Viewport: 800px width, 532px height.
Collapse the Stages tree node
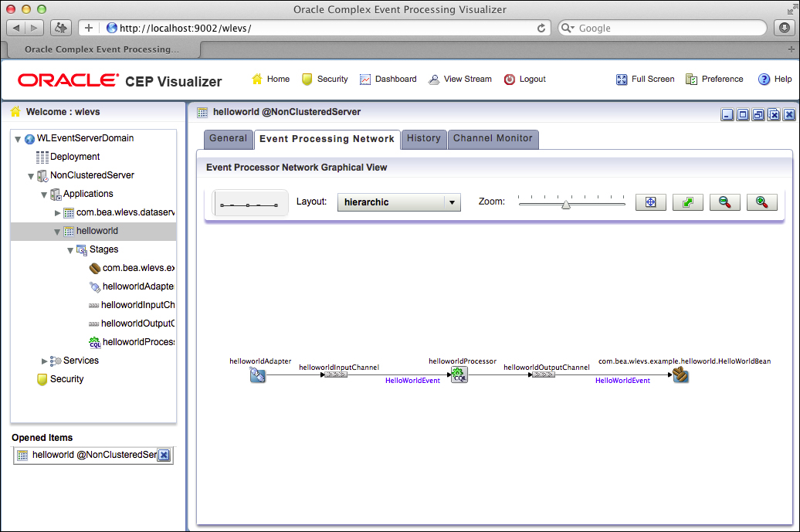(x=70, y=250)
